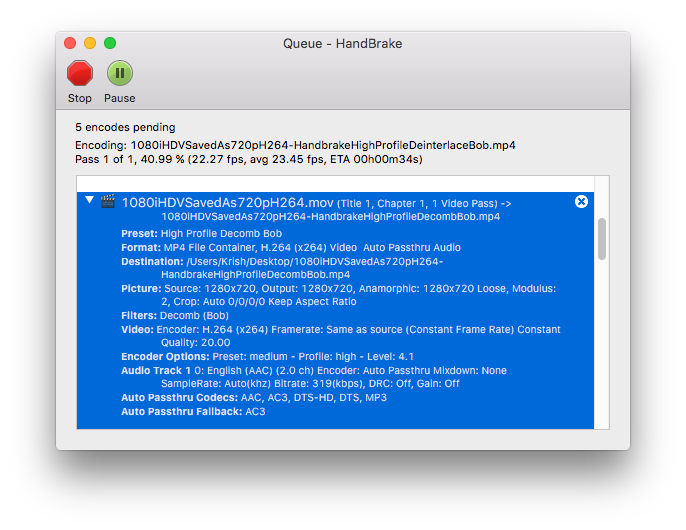The image size is (686, 530).
Task: Click the queue list scrollbar thumb
Action: pos(602,239)
